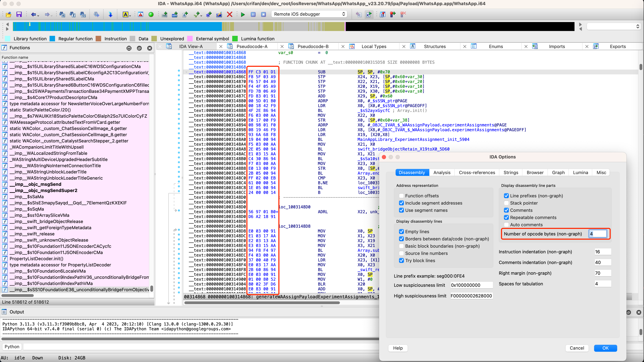Click the Python console language button
The image size is (644, 362).
(12, 347)
